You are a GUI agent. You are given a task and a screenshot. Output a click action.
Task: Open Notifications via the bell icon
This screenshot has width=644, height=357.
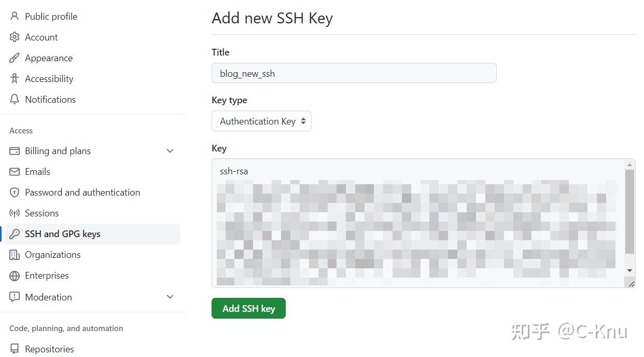[x=14, y=99]
